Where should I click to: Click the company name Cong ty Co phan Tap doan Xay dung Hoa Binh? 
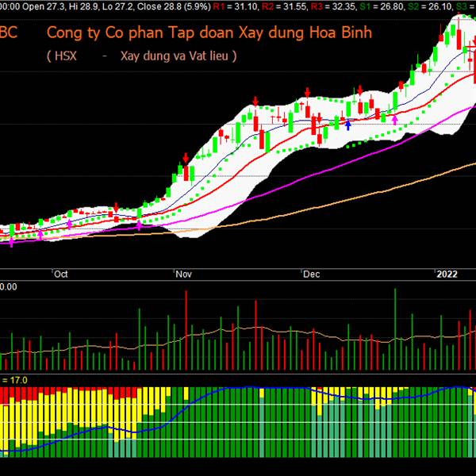[x=209, y=33]
